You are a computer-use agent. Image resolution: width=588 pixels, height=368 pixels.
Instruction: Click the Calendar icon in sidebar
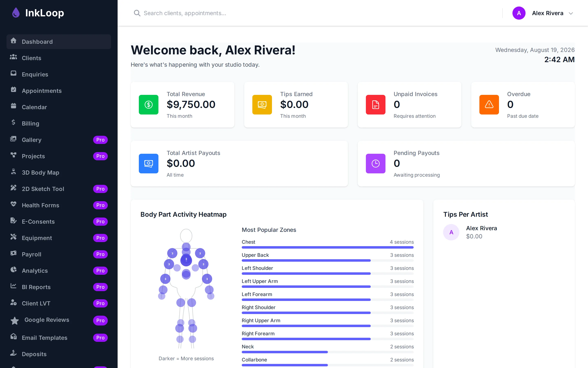(x=14, y=106)
